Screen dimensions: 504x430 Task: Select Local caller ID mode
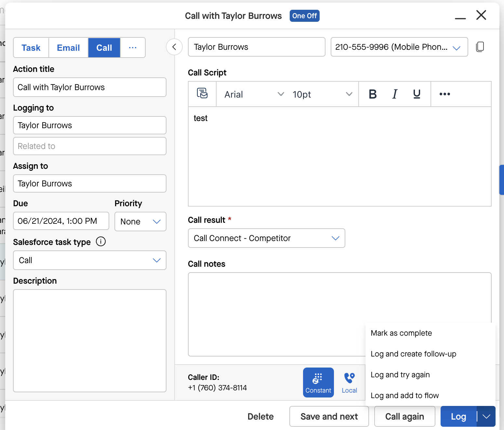350,383
